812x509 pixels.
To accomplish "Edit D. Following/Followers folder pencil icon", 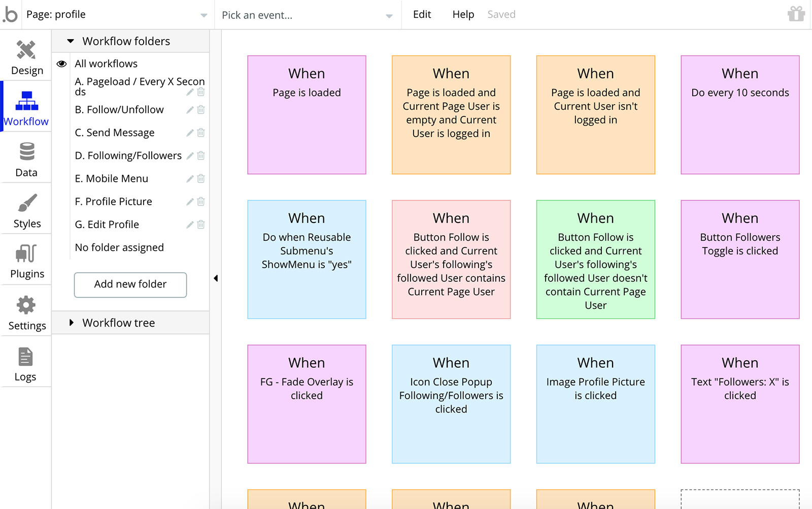I will point(190,155).
